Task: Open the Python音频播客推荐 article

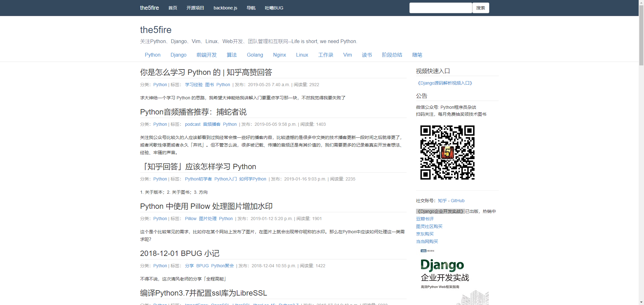Action: pos(193,112)
